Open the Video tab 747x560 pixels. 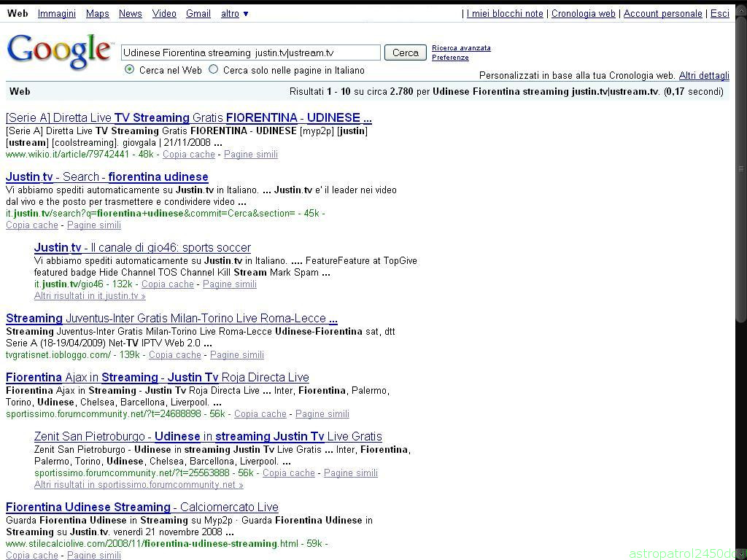pyautogui.click(x=164, y=14)
